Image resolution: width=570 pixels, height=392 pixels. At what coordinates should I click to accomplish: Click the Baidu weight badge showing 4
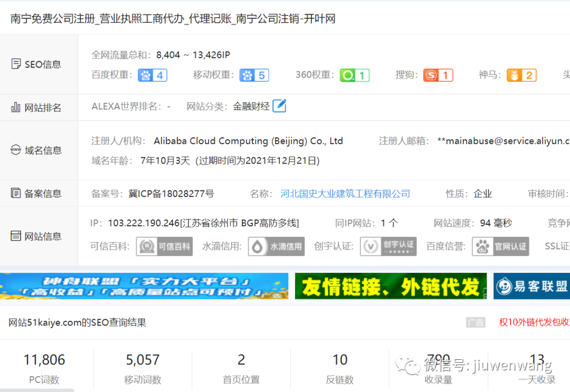[153, 75]
